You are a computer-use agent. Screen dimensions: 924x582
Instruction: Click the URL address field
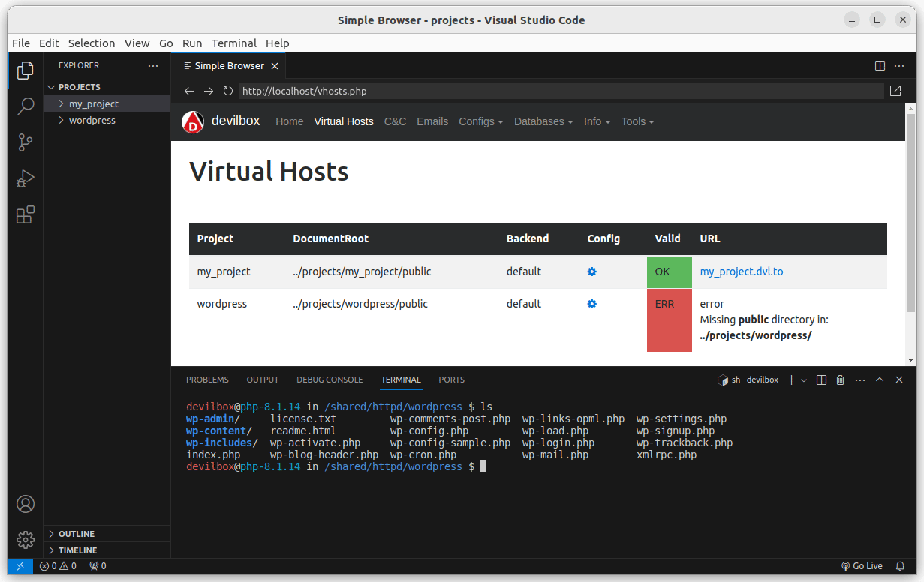pyautogui.click(x=560, y=91)
